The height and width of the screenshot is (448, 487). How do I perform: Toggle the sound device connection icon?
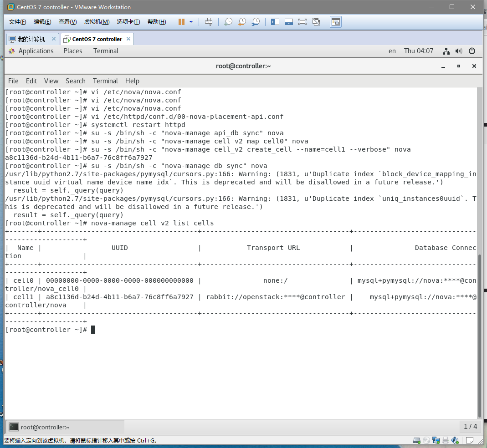point(455,440)
